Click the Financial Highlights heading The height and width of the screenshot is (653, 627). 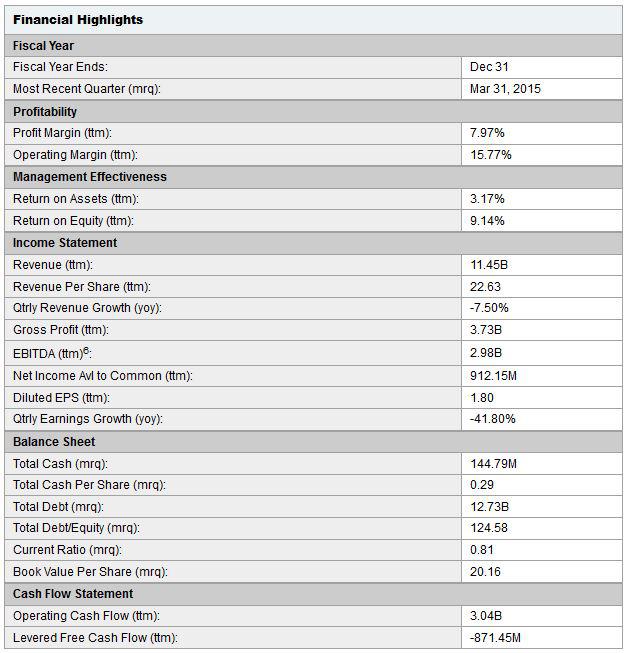tap(78, 20)
